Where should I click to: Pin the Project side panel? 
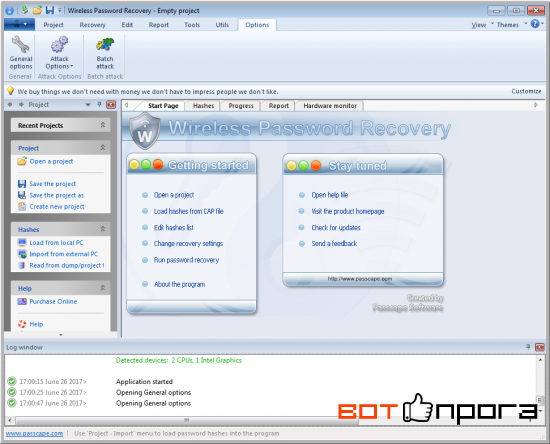coord(99,105)
